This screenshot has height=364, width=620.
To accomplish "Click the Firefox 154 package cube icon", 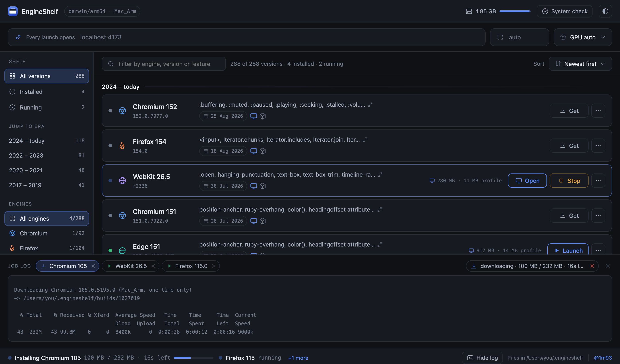I will coord(263,151).
